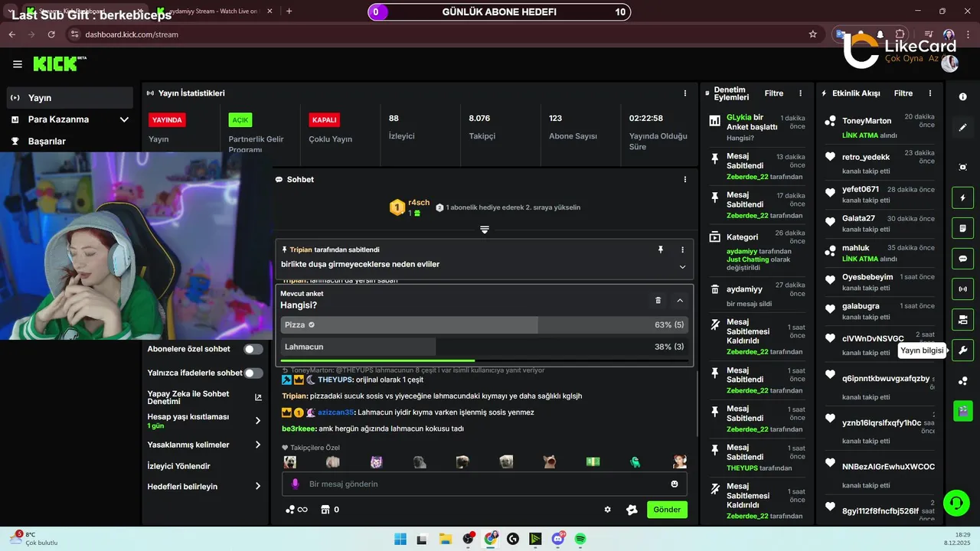This screenshot has height=551, width=980.
Task: Switch to aydamiyy Stream browser tab
Action: coord(213,11)
